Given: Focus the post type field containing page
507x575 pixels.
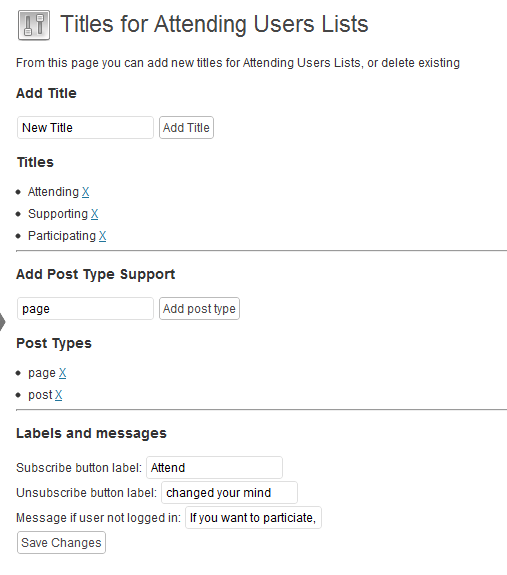Looking at the screenshot, I should (x=85, y=309).
